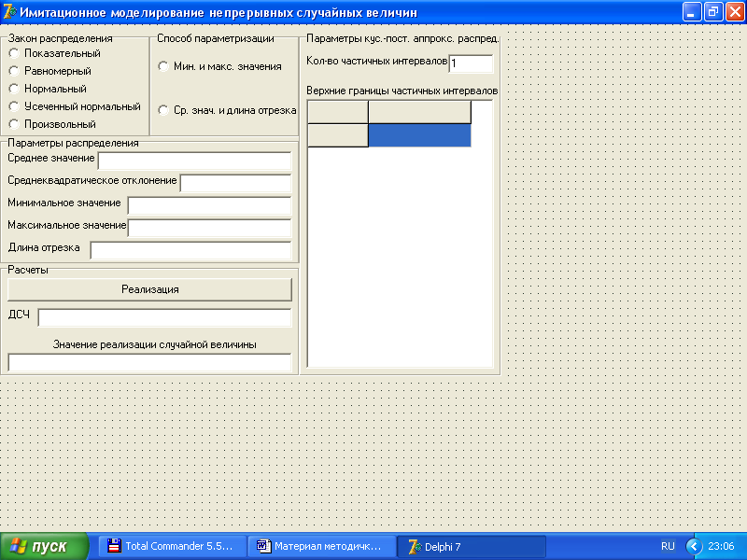Restore down the form window

(712, 12)
